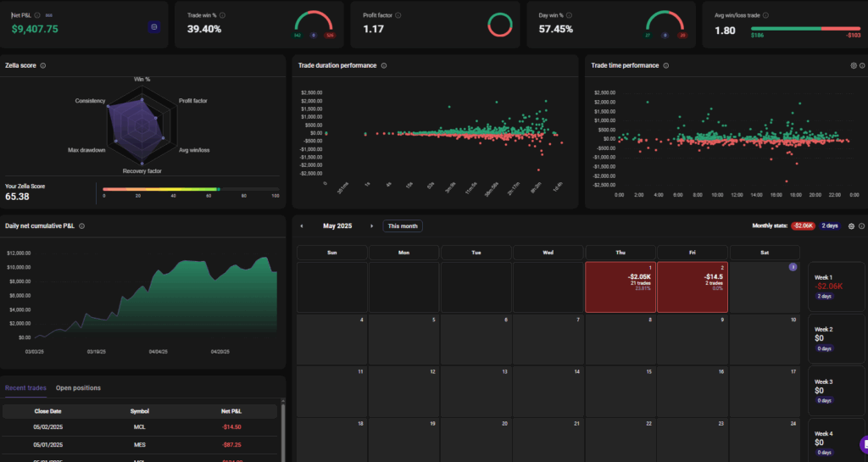The width and height of the screenshot is (868, 462).
Task: Click info icon beside Trade time performance title
Action: [x=666, y=65]
